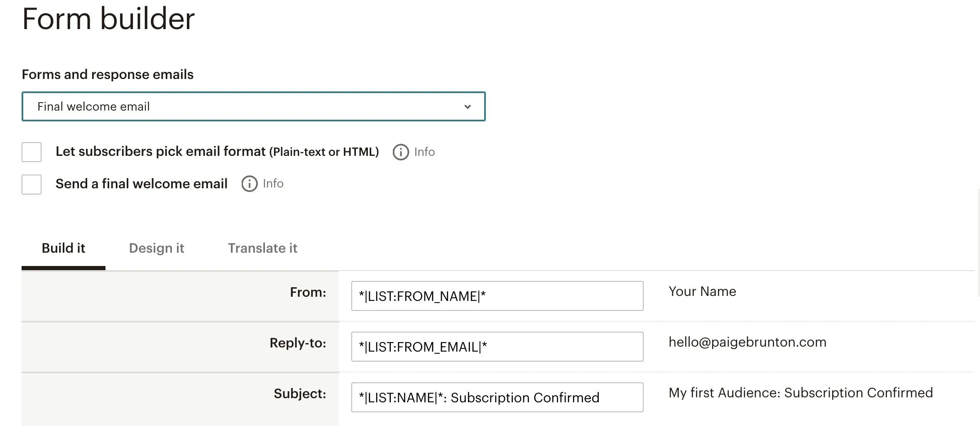Viewport: 980px width, 426px height.
Task: View info about subscriber email format options
Action: 400,152
